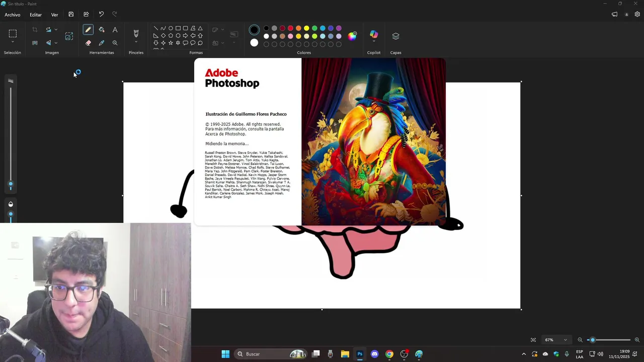Click the Windows Start button

click(225, 354)
